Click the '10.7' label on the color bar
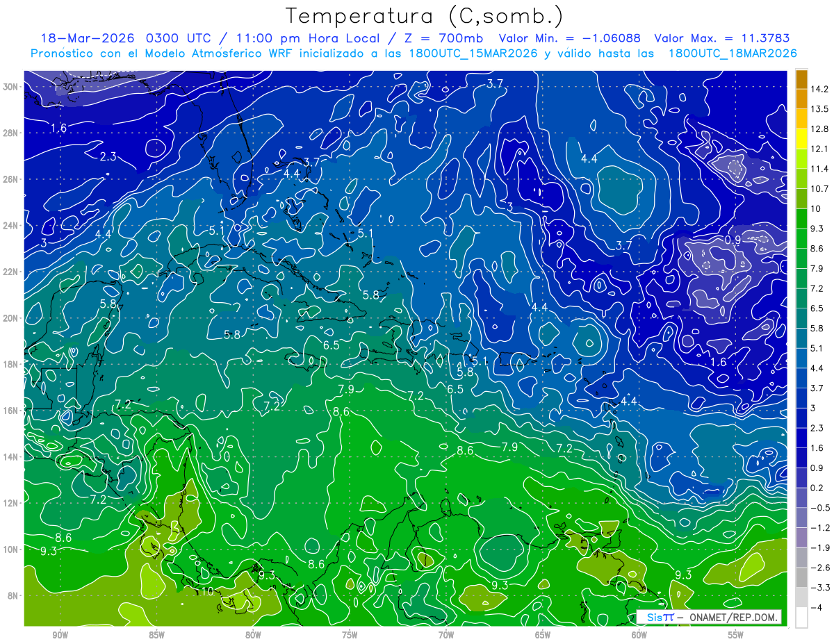The height and width of the screenshot is (644, 834). [819, 189]
